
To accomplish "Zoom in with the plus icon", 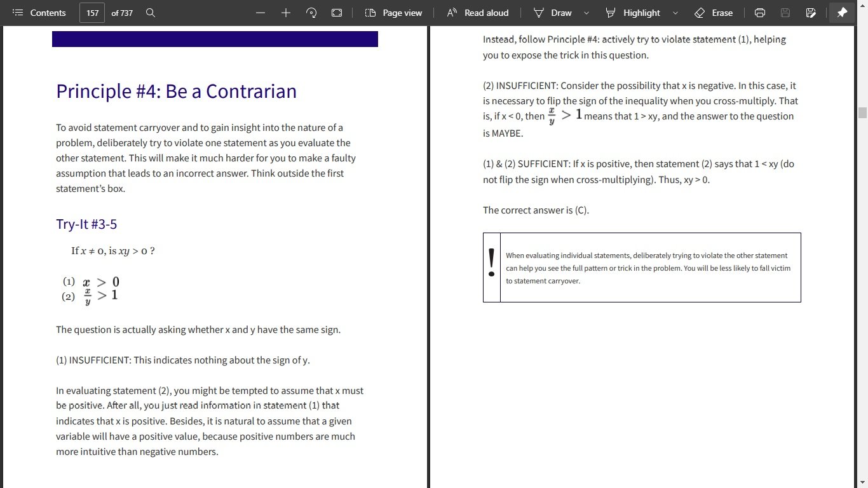I will tap(286, 13).
